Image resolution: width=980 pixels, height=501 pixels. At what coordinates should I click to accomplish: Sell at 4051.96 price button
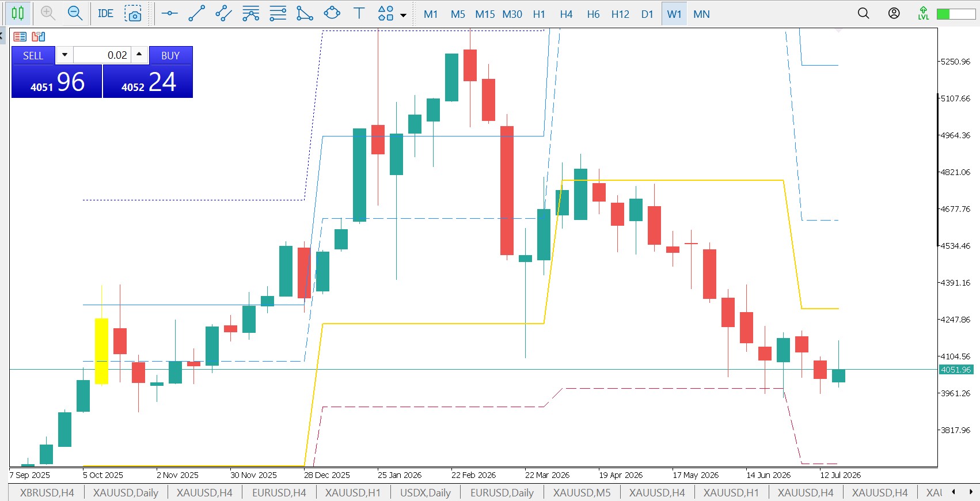pos(56,81)
